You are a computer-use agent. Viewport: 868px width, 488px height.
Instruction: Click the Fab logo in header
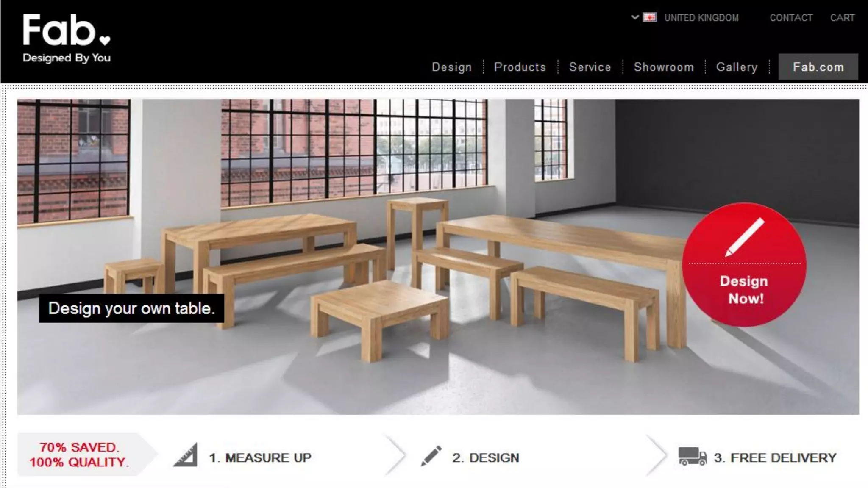point(67,38)
